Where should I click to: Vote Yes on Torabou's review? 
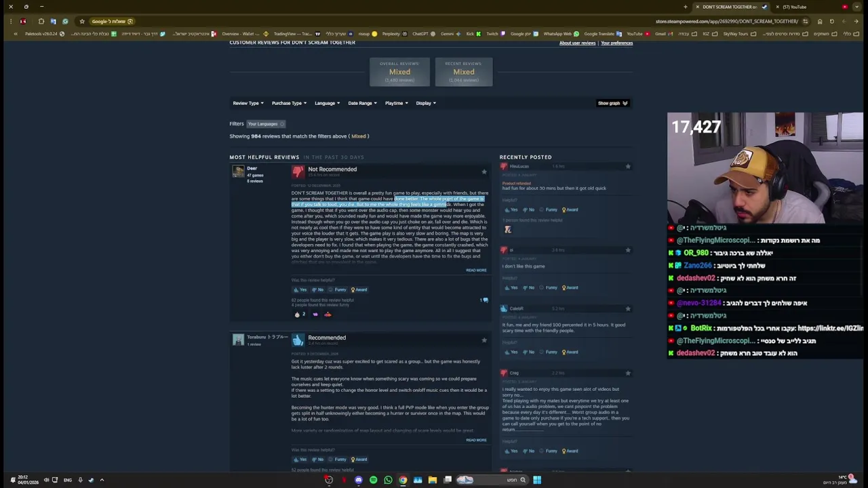tap(300, 460)
